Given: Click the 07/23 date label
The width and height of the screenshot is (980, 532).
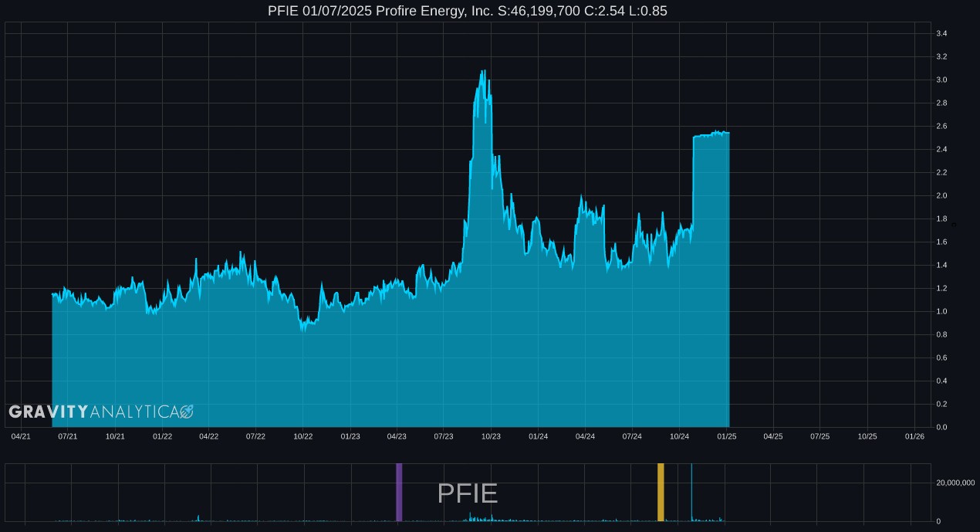Looking at the screenshot, I should [444, 436].
